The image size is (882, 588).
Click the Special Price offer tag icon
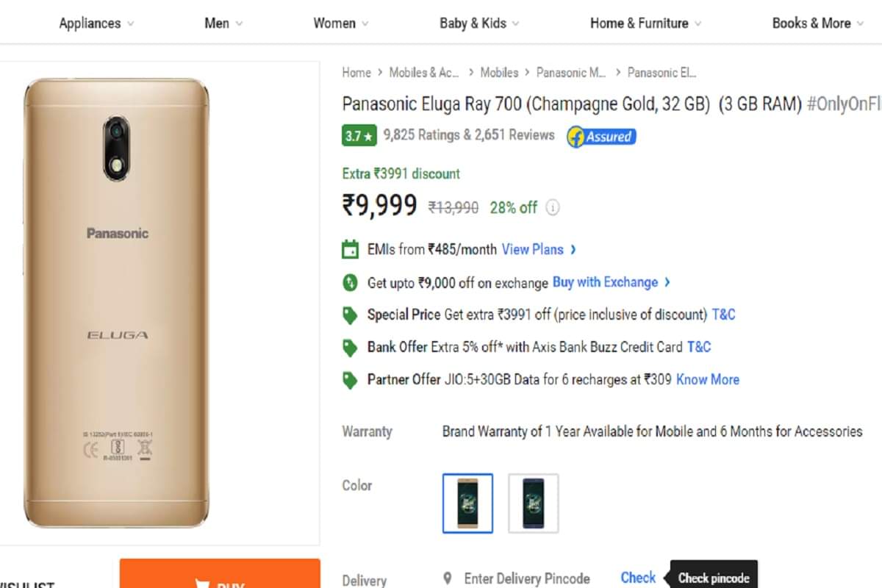[350, 315]
